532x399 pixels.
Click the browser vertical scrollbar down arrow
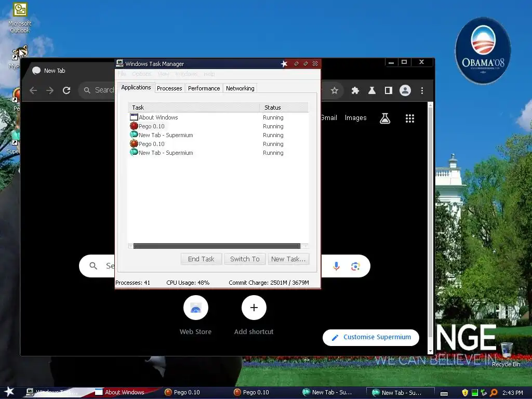click(x=431, y=351)
